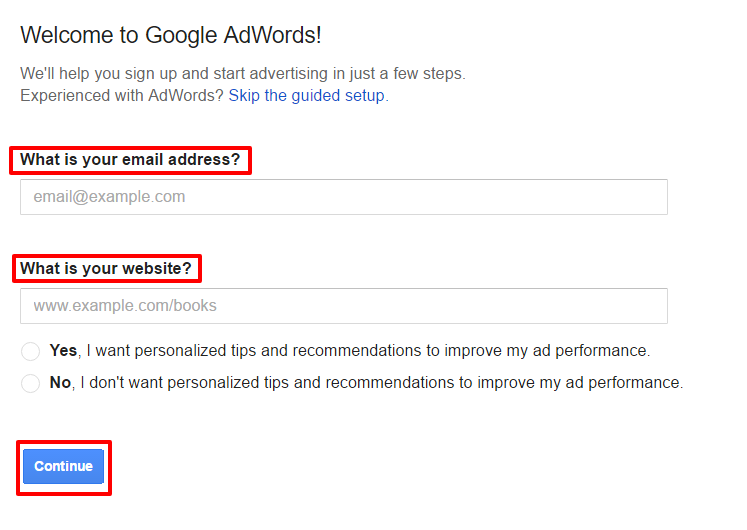Click "I don't want personalized tips" sentence text

click(x=381, y=382)
